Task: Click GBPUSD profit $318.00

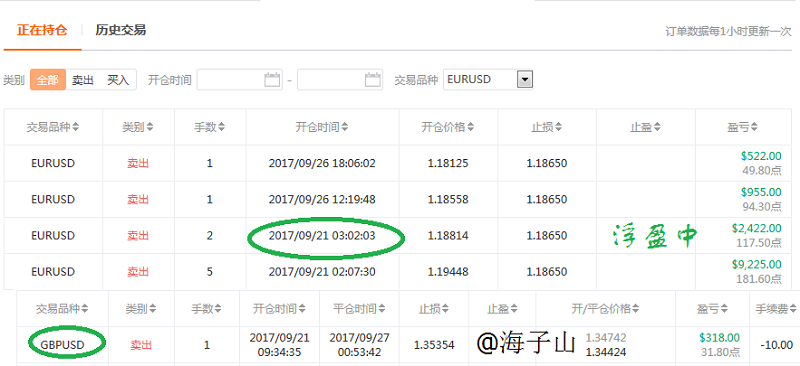Action: [x=719, y=337]
